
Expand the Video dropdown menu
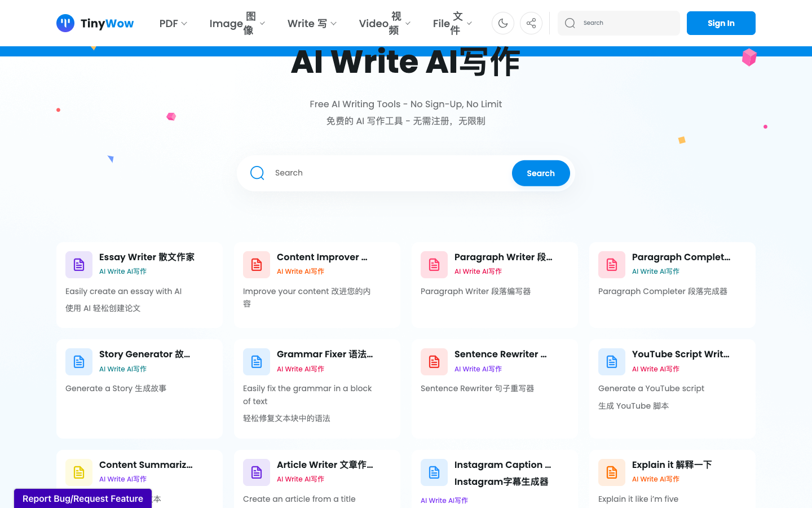point(383,23)
